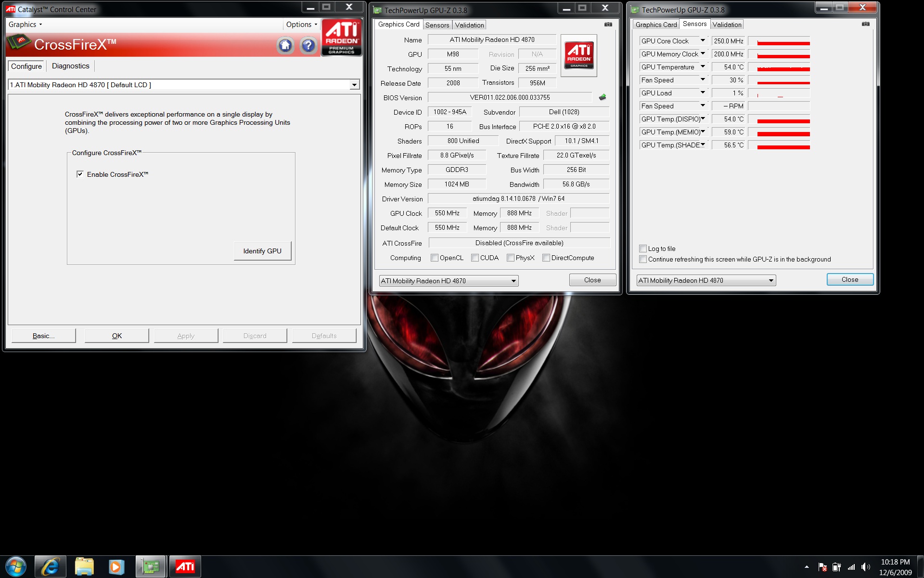The image size is (924, 578).
Task: Tick the CUDA checkbox
Action: click(475, 258)
